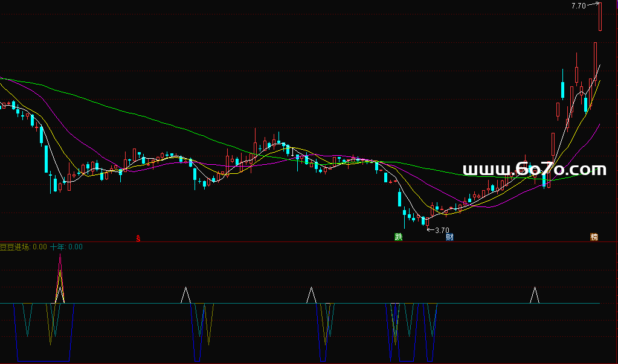This screenshot has width=618, height=364.
Task: Select the middle white triangle signal
Action: click(x=311, y=295)
